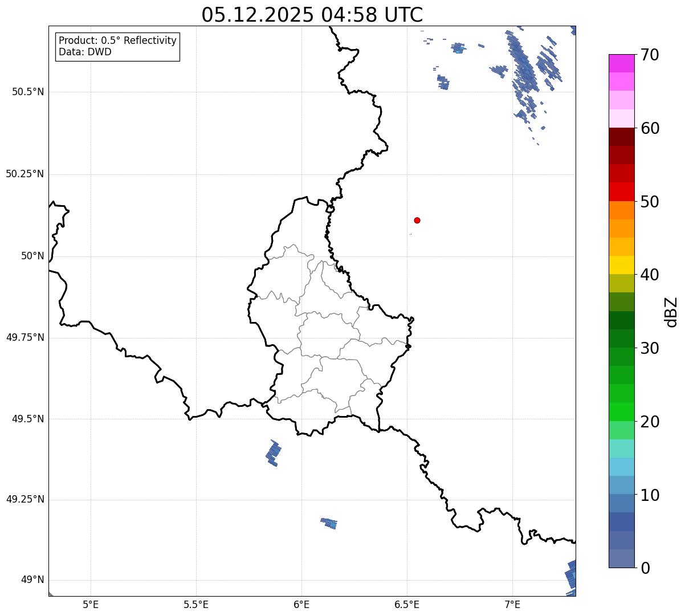Click the "Data: DWD" label
Screen dimensions: 685x616
click(85, 52)
